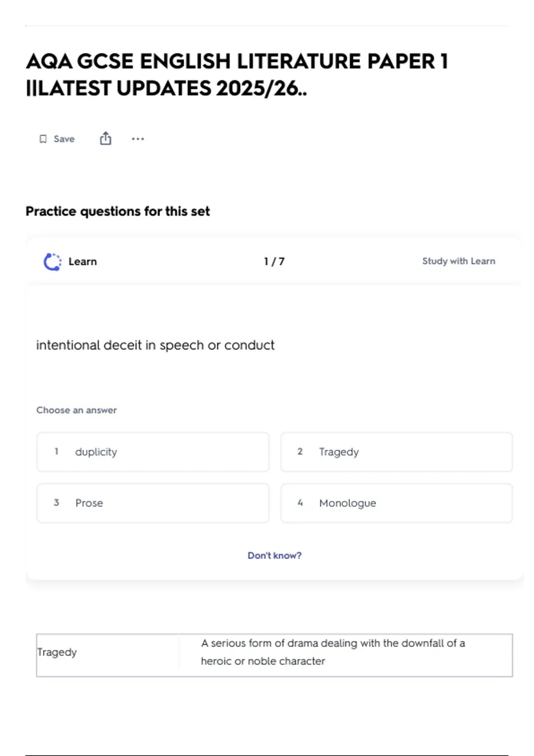
Task: Click the number 1 badge beside duplicity
Action: click(57, 451)
